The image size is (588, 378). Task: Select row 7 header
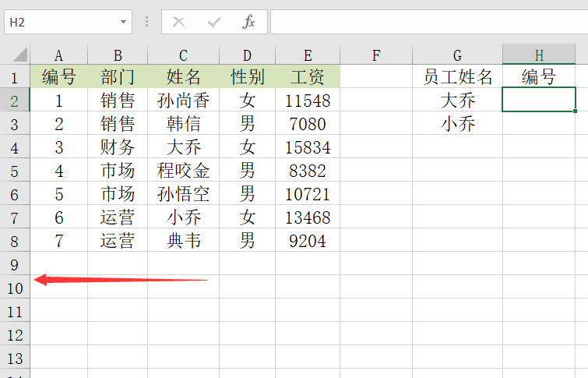pyautogui.click(x=15, y=217)
